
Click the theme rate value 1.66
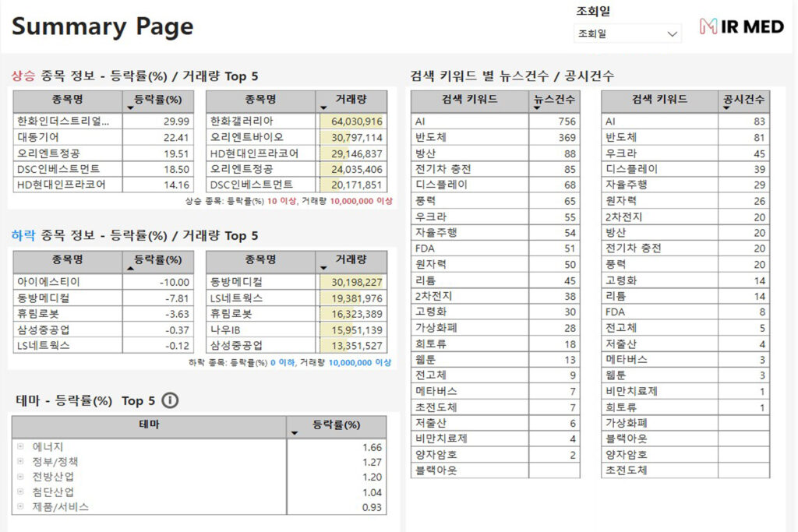tap(372, 448)
